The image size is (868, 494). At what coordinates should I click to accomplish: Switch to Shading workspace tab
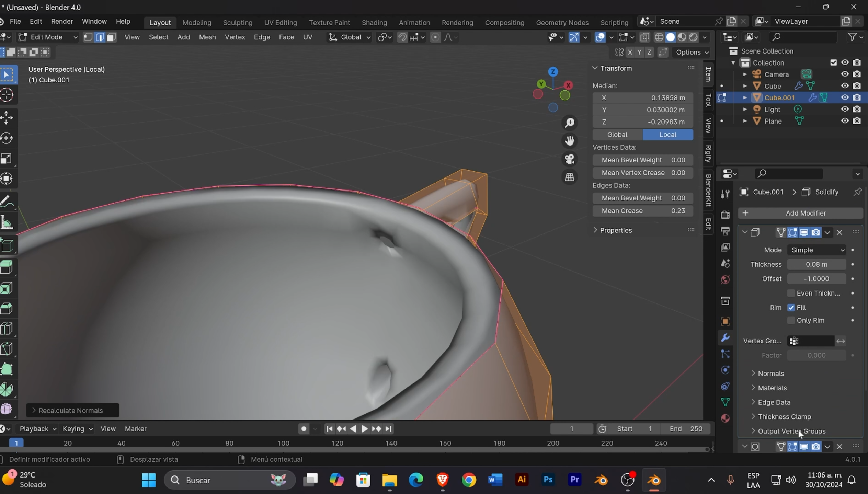374,23
